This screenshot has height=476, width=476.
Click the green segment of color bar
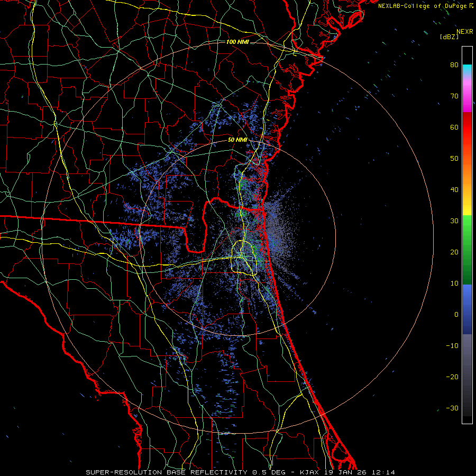pos(467,250)
